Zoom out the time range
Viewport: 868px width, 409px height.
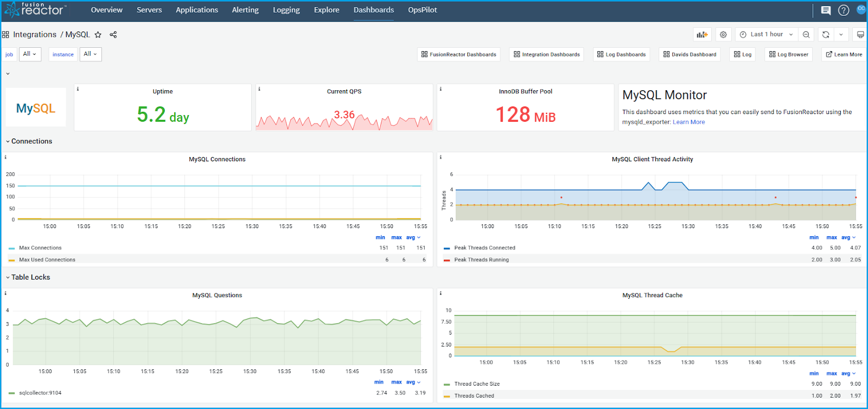pyautogui.click(x=806, y=34)
